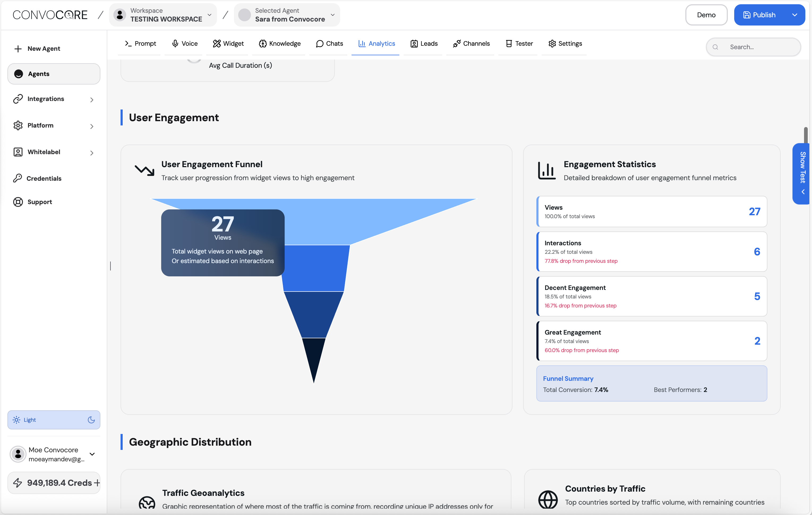Select the Light theme sun option
This screenshot has width=812, height=515.
[x=16, y=420]
